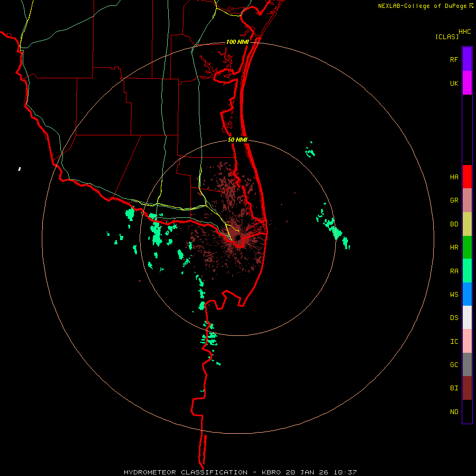Click the 'HR' legend label
Viewport: 476px width, 476px height.
pos(454,248)
